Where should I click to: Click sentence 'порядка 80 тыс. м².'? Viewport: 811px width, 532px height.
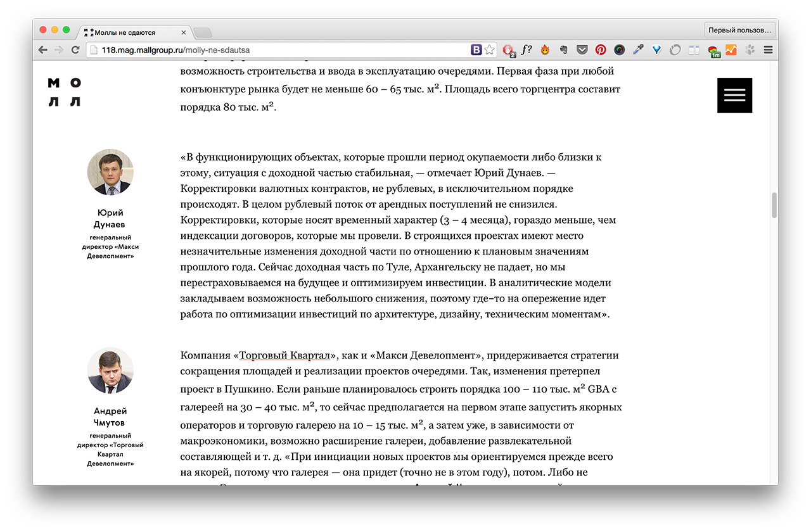[229, 106]
